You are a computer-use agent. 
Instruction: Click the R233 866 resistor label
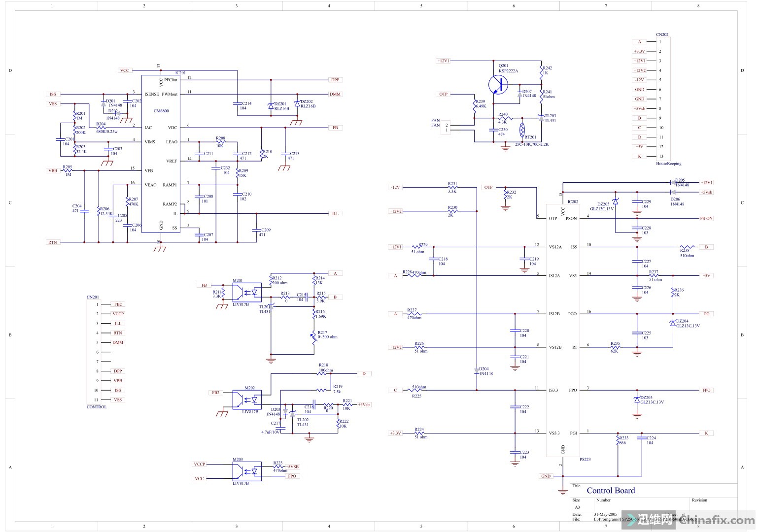pyautogui.click(x=623, y=440)
